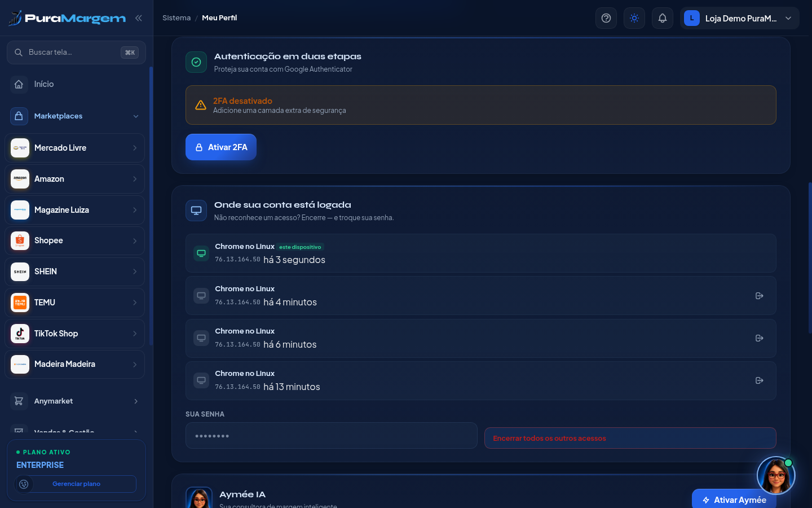Collapse the sidebar with the double chevron

pyautogui.click(x=139, y=18)
